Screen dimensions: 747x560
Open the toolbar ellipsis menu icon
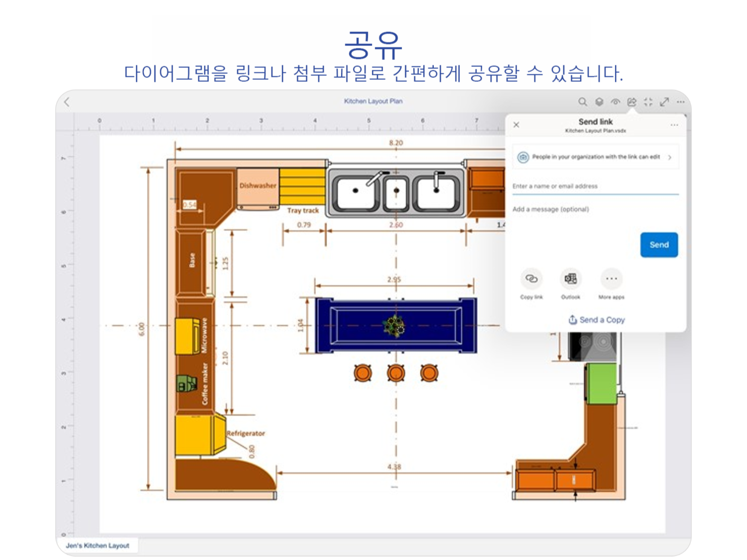pos(681,101)
